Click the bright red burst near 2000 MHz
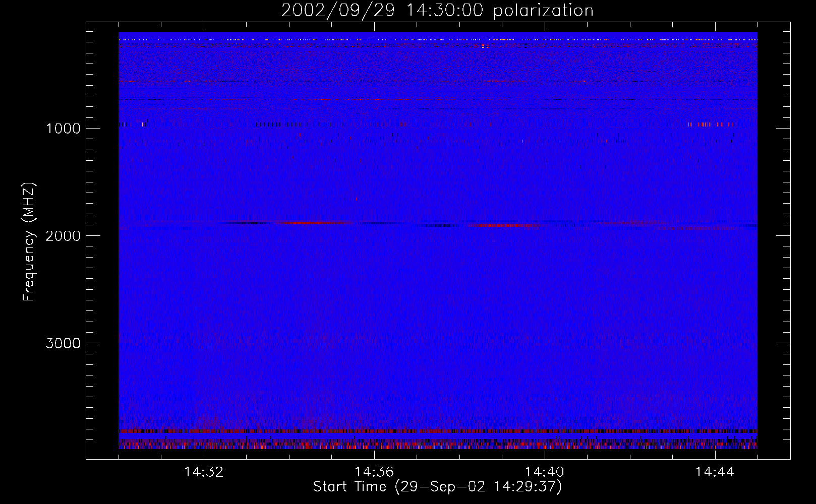 click(313, 223)
